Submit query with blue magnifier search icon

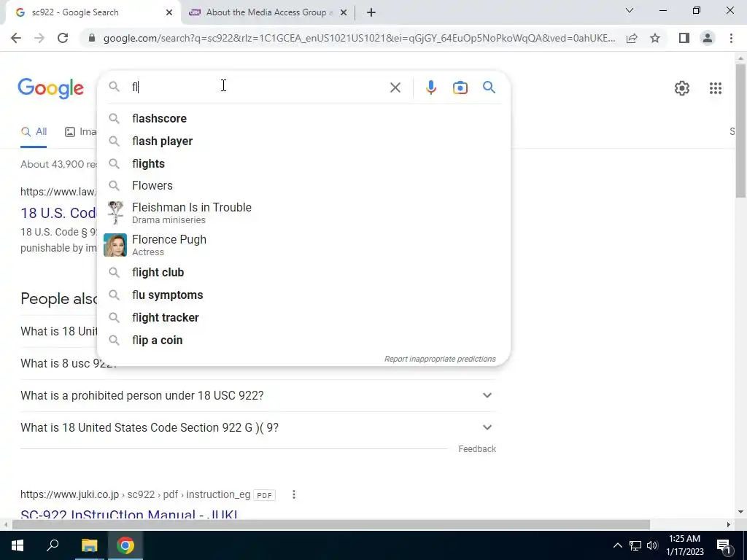[x=489, y=87]
